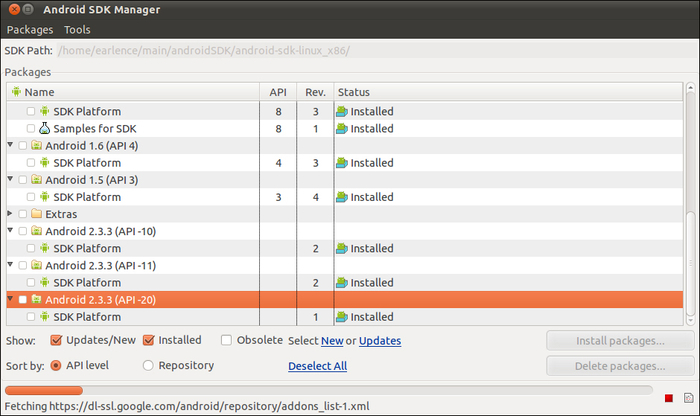Check the Android 2.3.3 (API -20) checkbox
The image size is (700, 416).
[22, 300]
